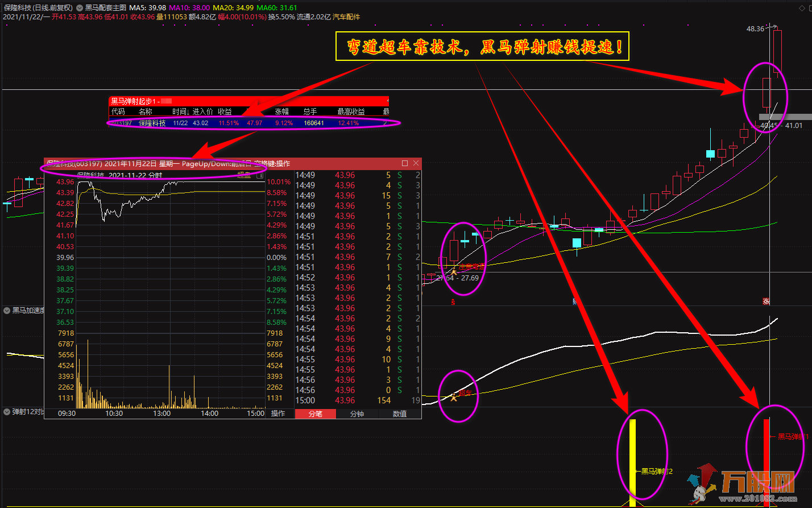Sort the list by the 进入价 column
The image size is (812, 508).
coord(203,111)
